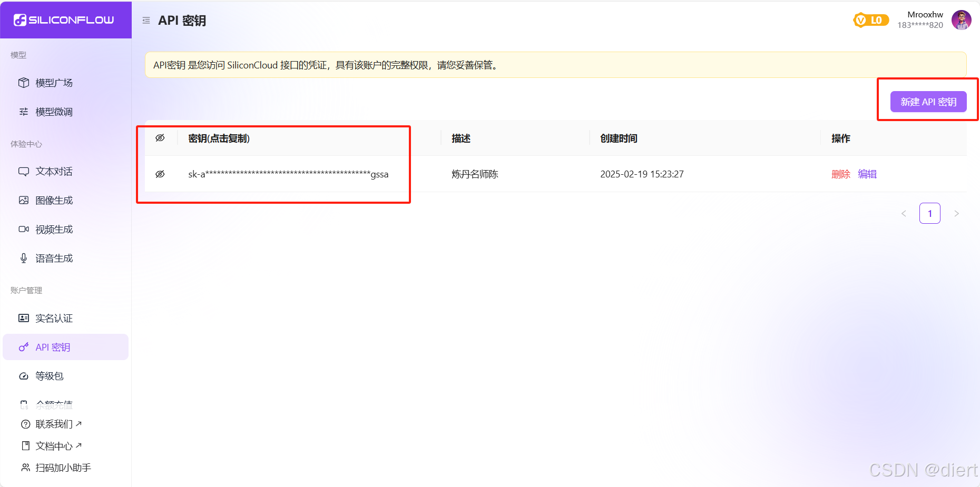Click 编辑 for the 炼丹名师陈 key

tap(867, 174)
